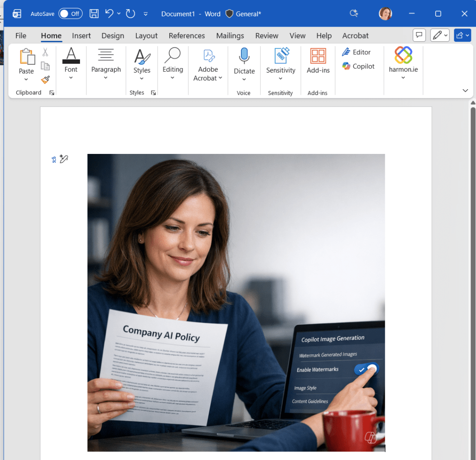Click the document image thumbnail
This screenshot has height=460, width=476.
click(236, 302)
